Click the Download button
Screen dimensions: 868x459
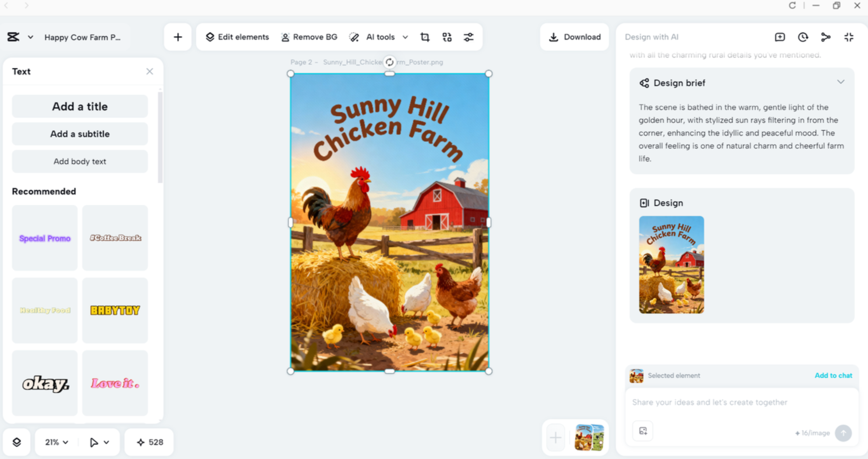(x=574, y=37)
